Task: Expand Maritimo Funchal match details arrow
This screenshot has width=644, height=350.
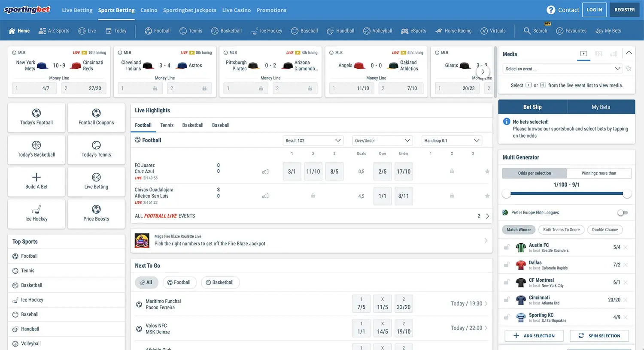Action: (x=486, y=304)
